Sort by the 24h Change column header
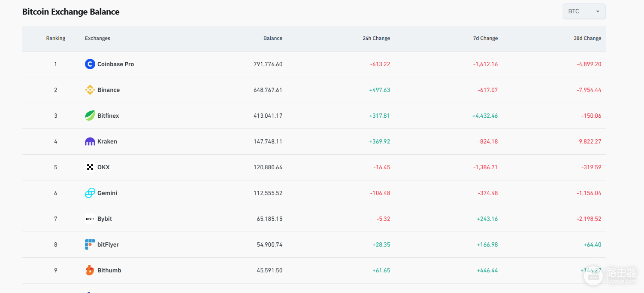 (376, 38)
